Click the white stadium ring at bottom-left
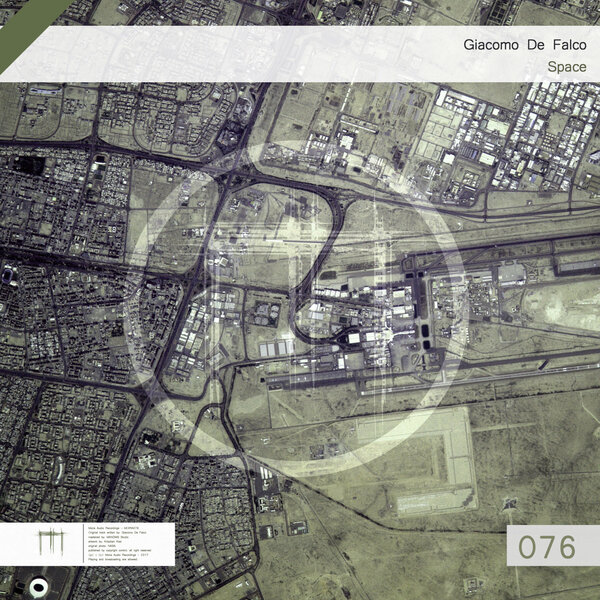Screen dimensions: 600x600 [39, 587]
